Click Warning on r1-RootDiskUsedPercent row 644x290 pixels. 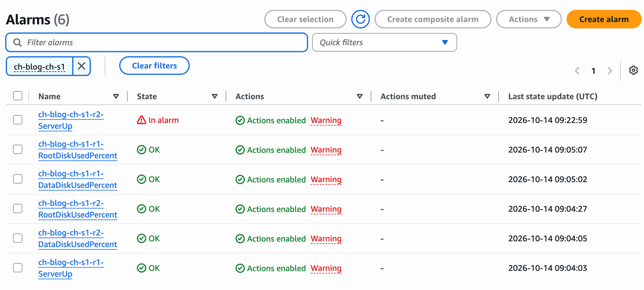click(x=326, y=150)
